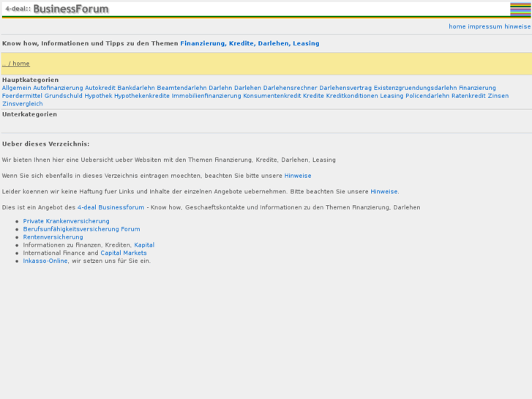Open Private Krankenversicherung link
Image resolution: width=532 pixels, height=399 pixels.
66,221
